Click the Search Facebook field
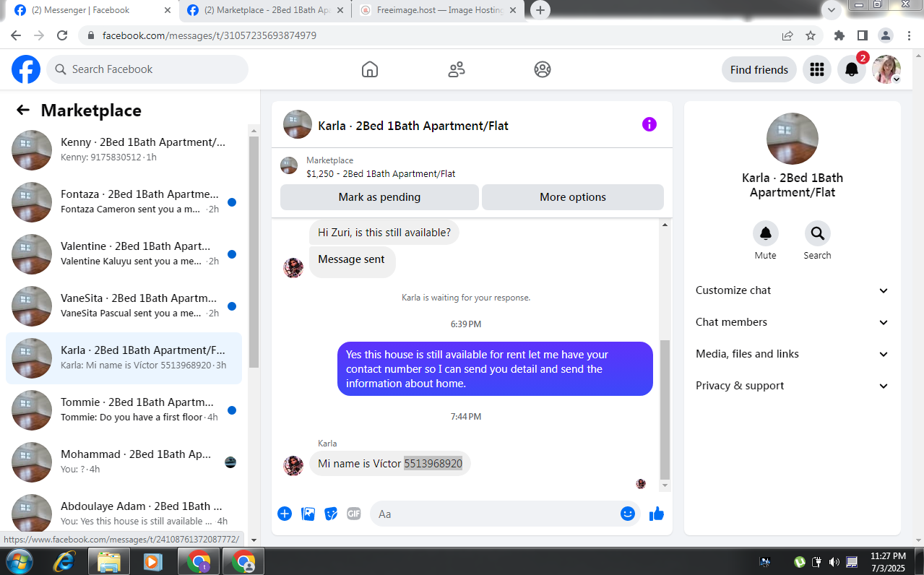 coord(147,69)
